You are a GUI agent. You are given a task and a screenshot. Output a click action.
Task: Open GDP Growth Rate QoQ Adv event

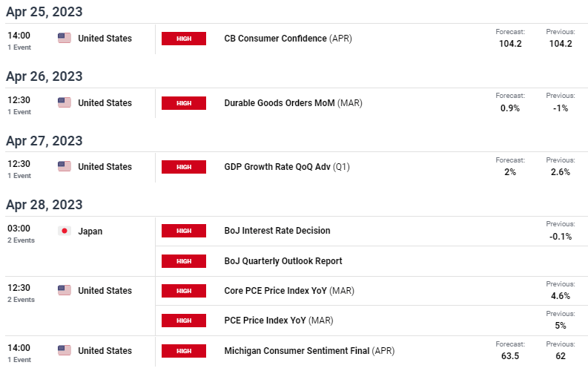pyautogui.click(x=286, y=166)
